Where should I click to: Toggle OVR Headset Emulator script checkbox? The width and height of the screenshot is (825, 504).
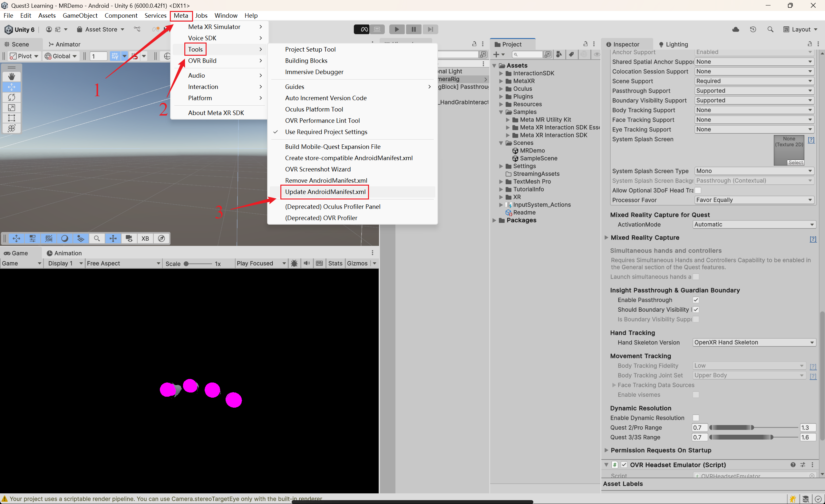click(624, 464)
